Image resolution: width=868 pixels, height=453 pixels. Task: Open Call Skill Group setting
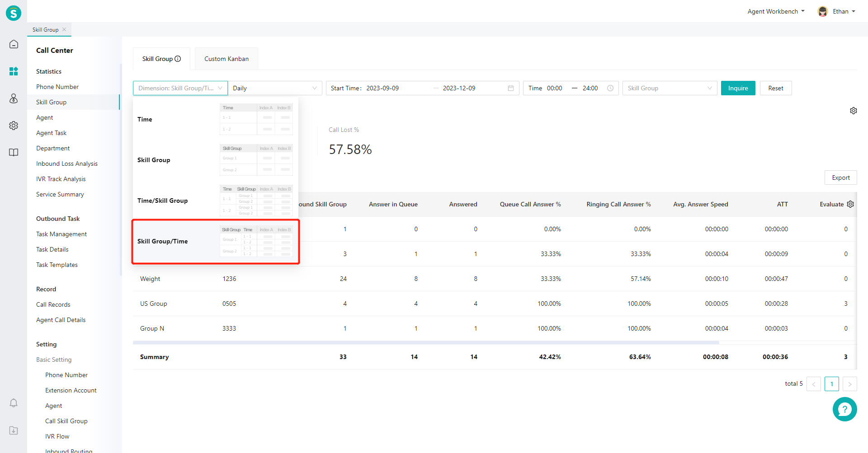pos(66,421)
